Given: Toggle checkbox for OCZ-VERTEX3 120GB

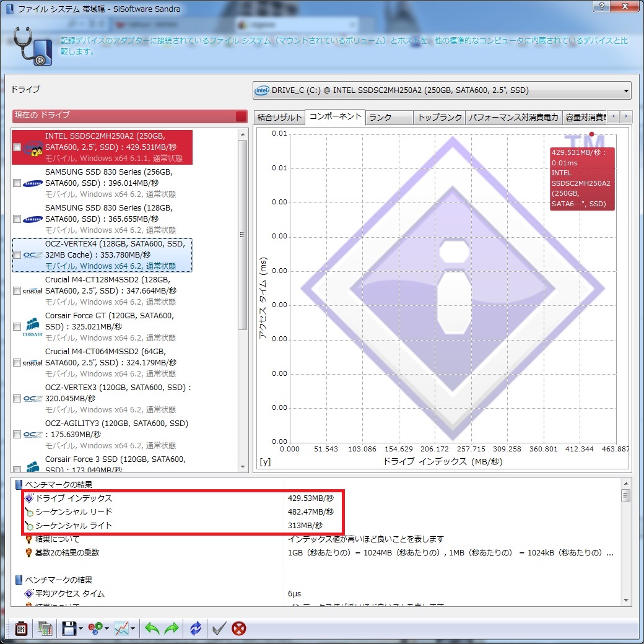Looking at the screenshot, I should [x=17, y=398].
